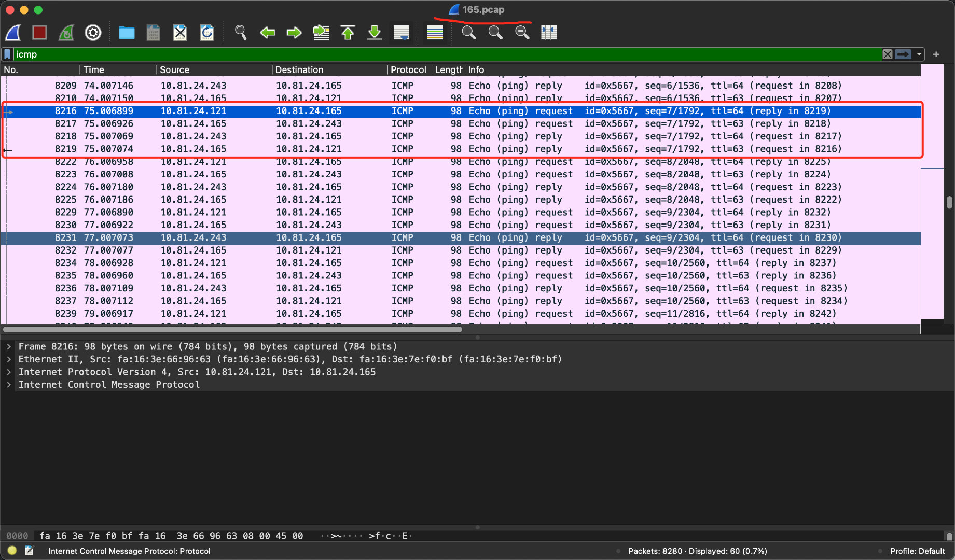The image size is (955, 560).
Task: Sort packets by the Source column
Action: tap(175, 70)
